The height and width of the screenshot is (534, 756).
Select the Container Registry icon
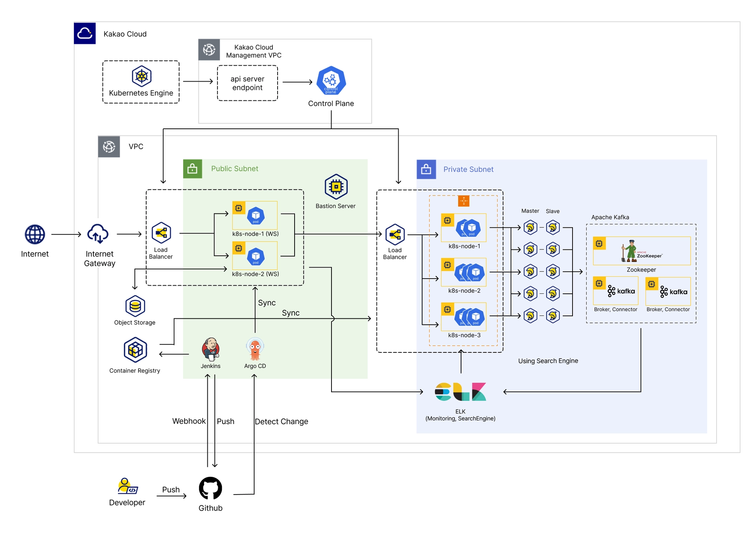[x=135, y=350]
